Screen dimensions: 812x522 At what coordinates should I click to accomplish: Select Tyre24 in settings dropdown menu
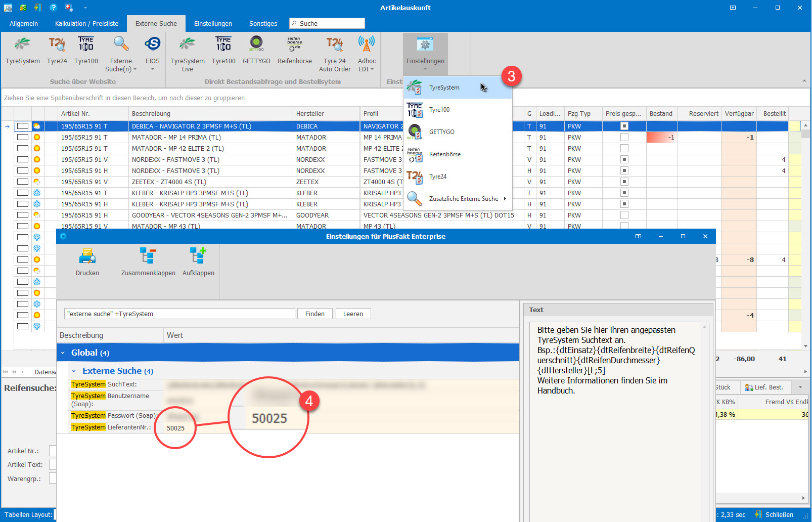(458, 177)
